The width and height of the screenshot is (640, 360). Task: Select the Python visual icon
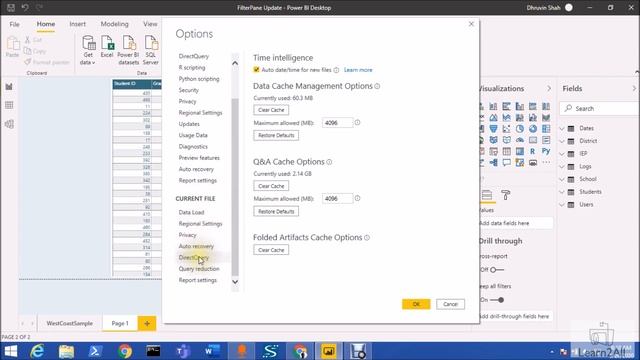tap(546, 151)
